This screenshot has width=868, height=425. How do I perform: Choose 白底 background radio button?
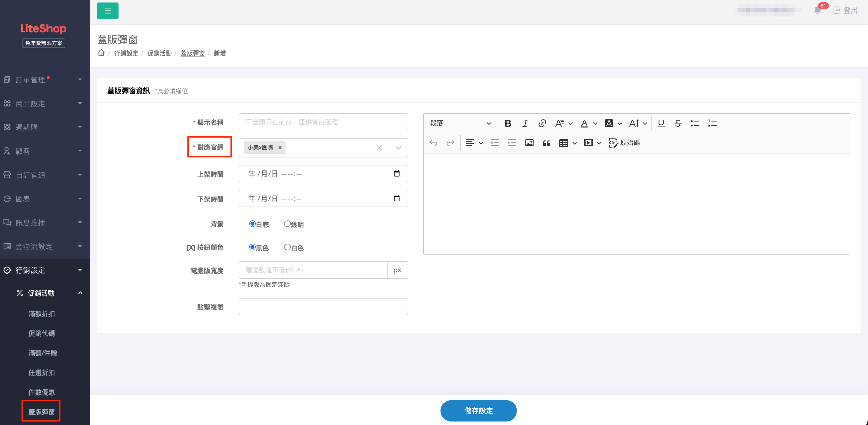point(252,224)
